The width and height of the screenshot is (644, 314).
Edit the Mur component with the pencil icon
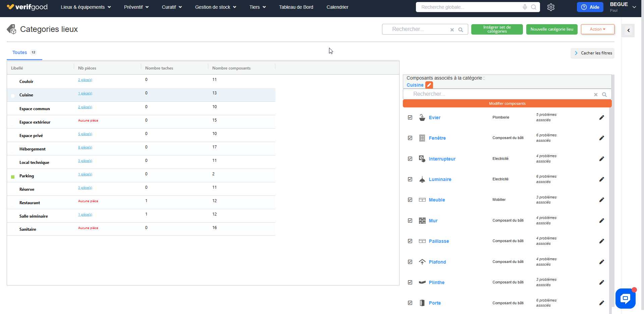[602, 221]
